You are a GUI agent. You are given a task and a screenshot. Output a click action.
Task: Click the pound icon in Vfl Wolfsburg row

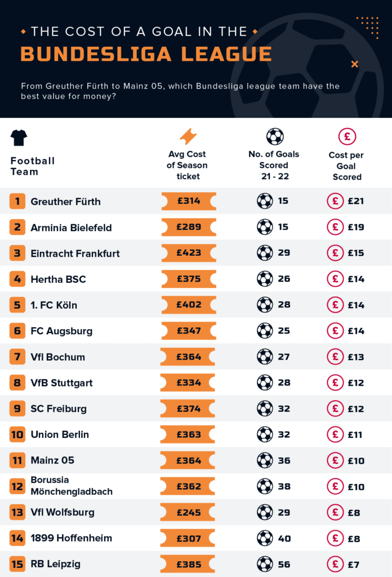point(335,512)
